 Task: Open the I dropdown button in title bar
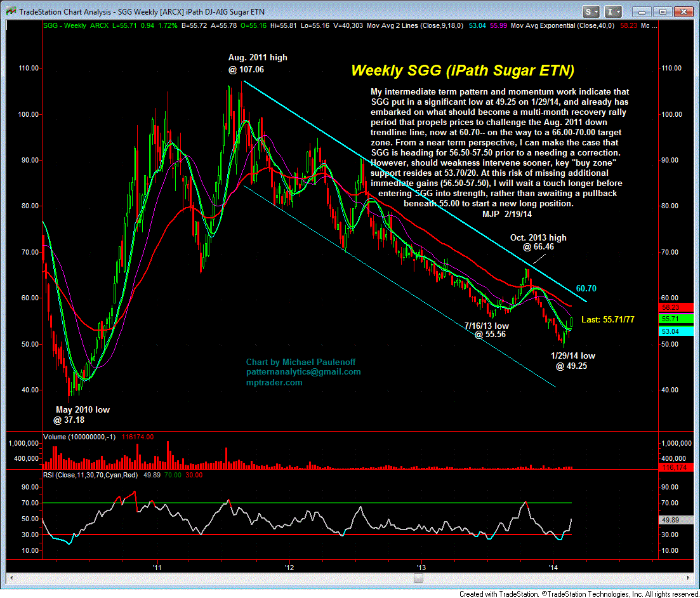pyautogui.click(x=613, y=12)
